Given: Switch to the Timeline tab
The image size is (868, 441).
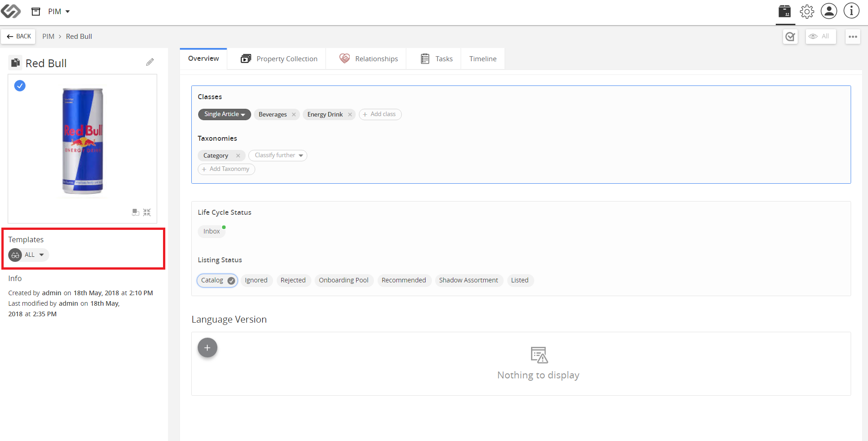Looking at the screenshot, I should (x=483, y=59).
